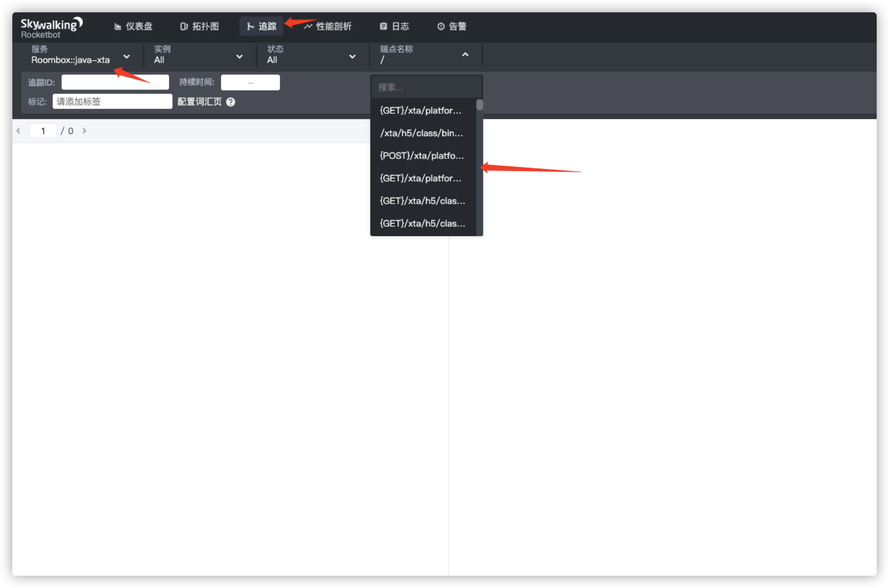Click the endpoint list scrollbar thumb

[479, 105]
